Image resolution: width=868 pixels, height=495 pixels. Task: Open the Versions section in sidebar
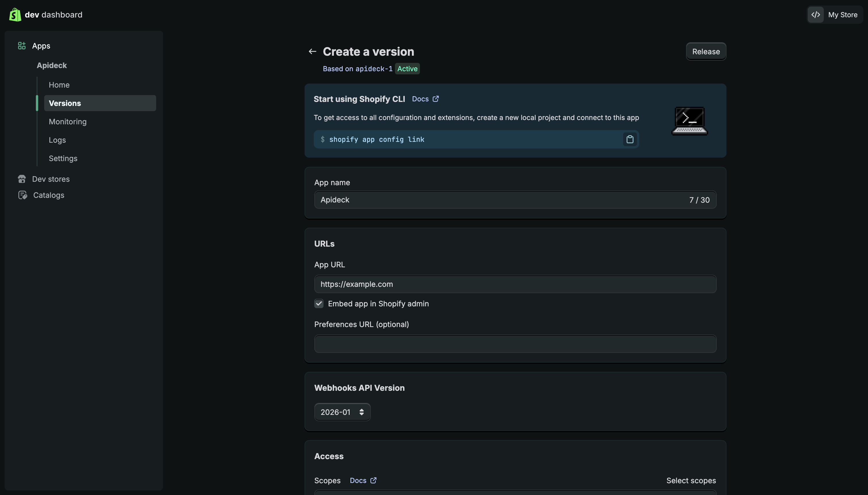65,103
